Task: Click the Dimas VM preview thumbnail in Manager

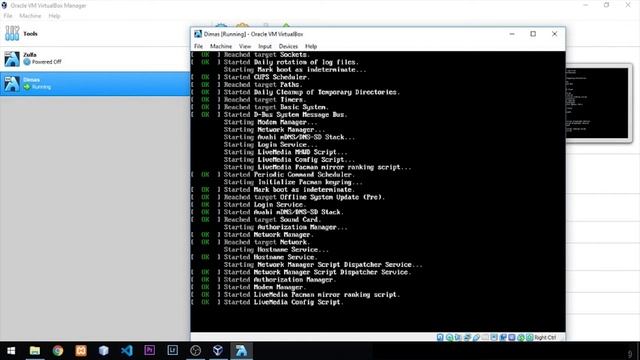Action: coord(597,103)
